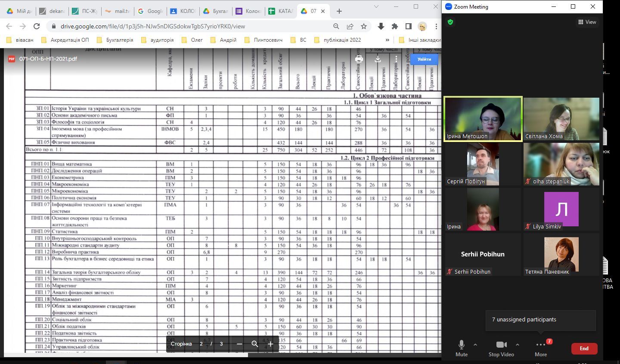620x364 pixels.
Task: Open the View layout dropdown in Zoom
Action: (x=587, y=22)
